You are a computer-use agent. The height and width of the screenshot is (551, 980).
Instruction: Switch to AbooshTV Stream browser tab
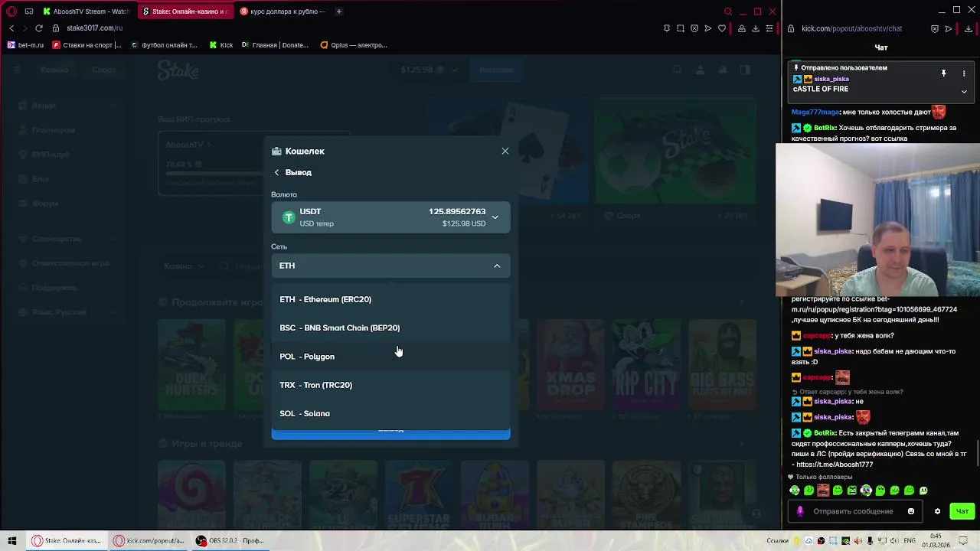tap(86, 11)
